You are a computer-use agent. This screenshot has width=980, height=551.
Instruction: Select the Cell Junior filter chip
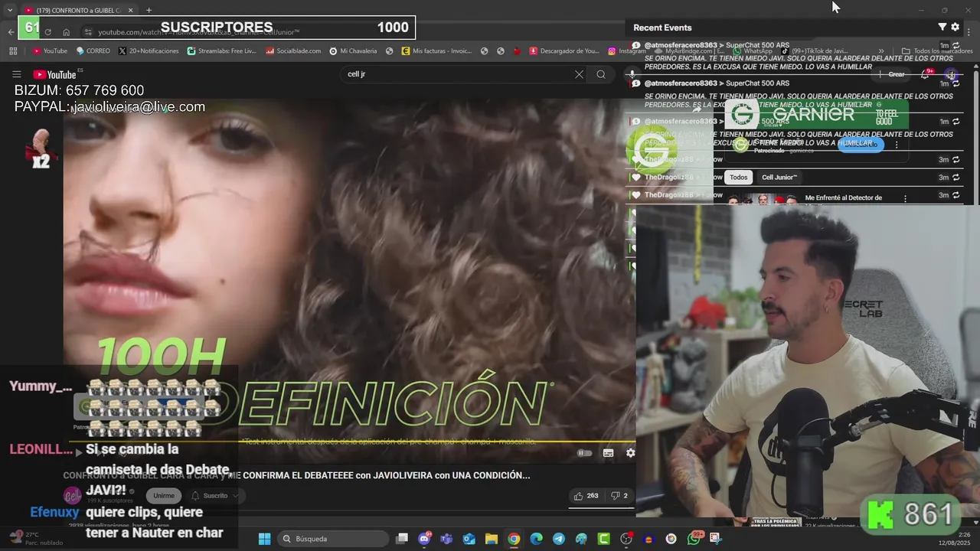pos(779,177)
